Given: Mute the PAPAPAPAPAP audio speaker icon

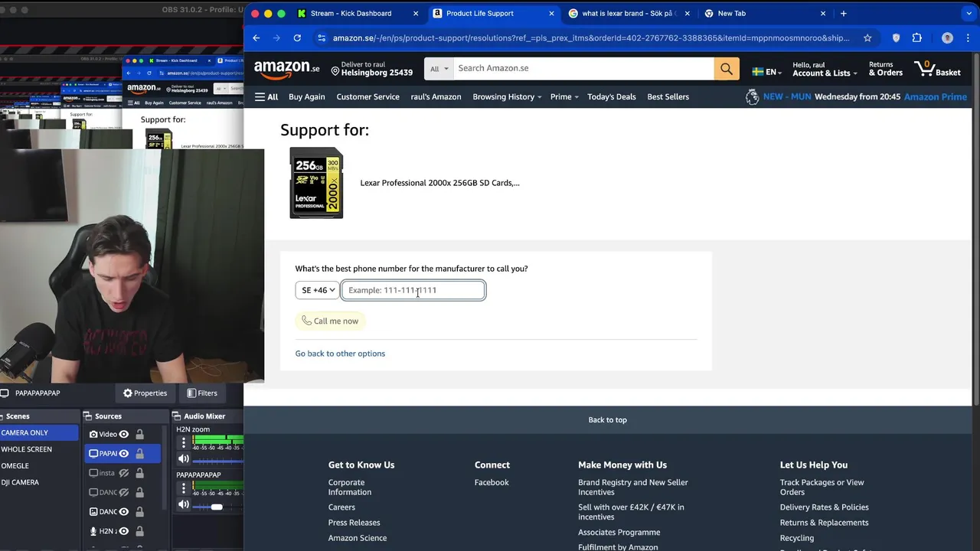Looking at the screenshot, I should pos(184,504).
